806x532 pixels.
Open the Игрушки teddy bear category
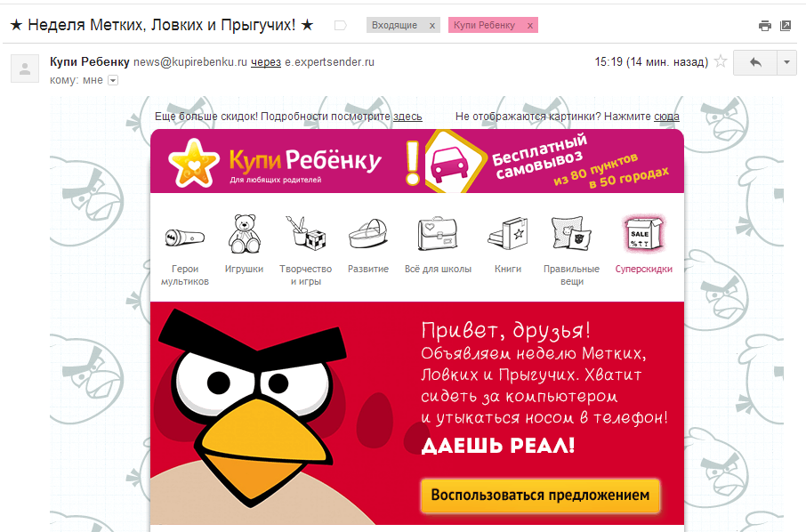(244, 234)
